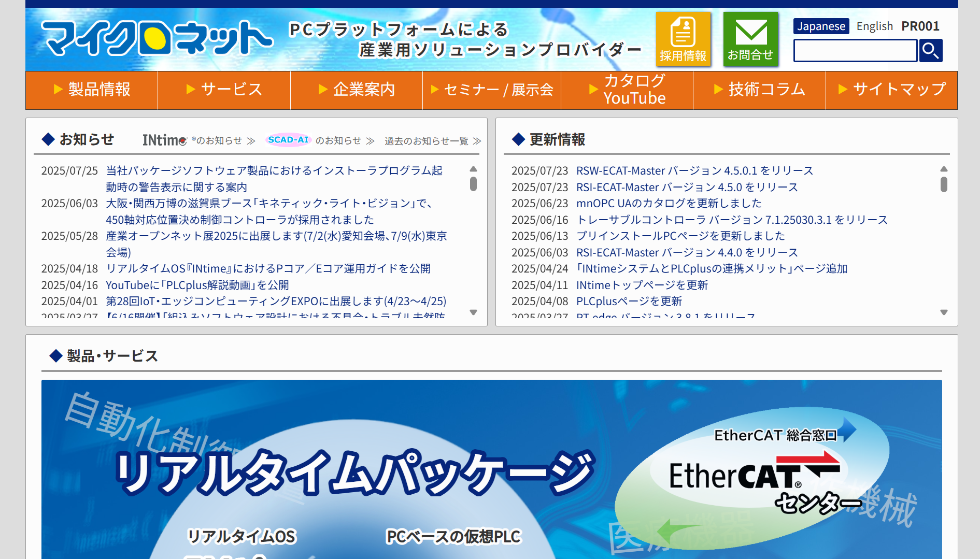The height and width of the screenshot is (559, 980).
Task: Open the 採用情報 recruitment icon button
Action: [x=683, y=39]
